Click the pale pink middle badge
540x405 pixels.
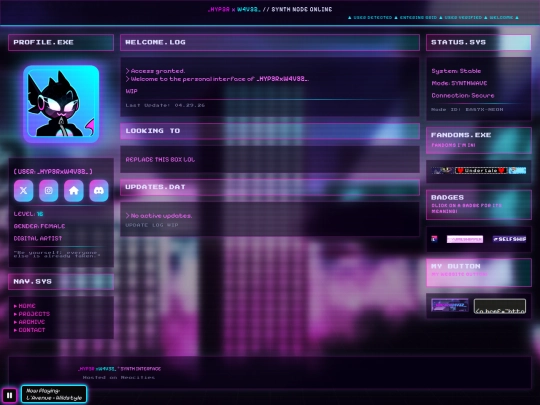click(x=465, y=239)
